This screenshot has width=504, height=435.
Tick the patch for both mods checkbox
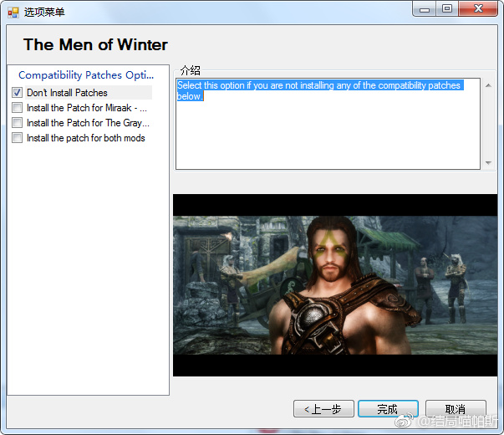[17, 138]
